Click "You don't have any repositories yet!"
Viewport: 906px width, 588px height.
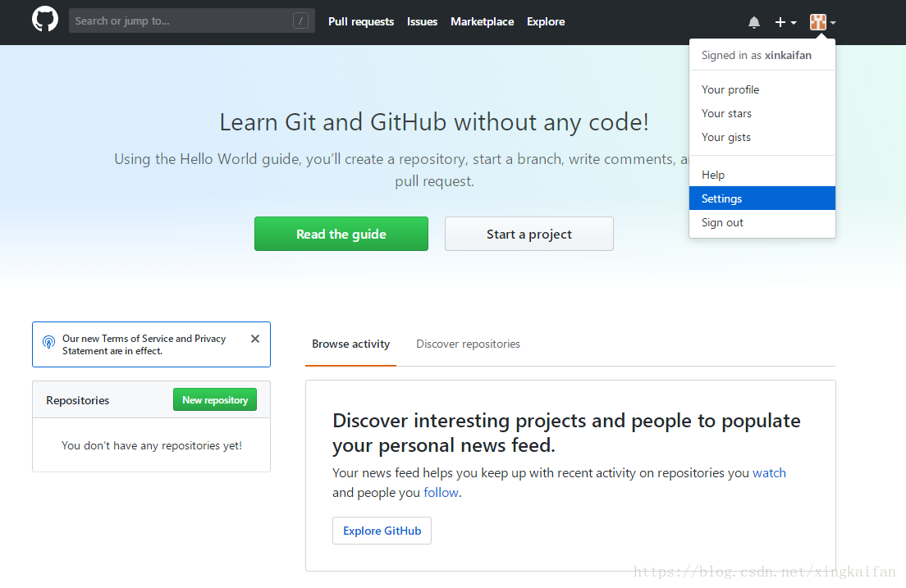pos(151,445)
